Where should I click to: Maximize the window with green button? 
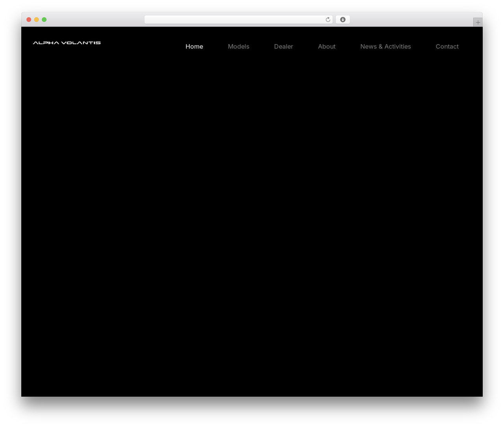[44, 20]
